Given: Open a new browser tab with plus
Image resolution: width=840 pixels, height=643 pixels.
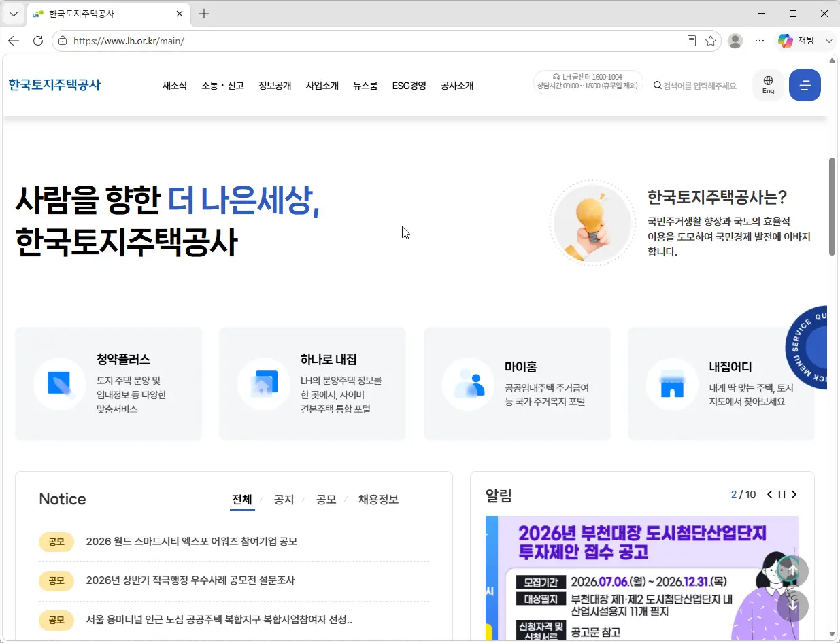Looking at the screenshot, I should pos(203,14).
